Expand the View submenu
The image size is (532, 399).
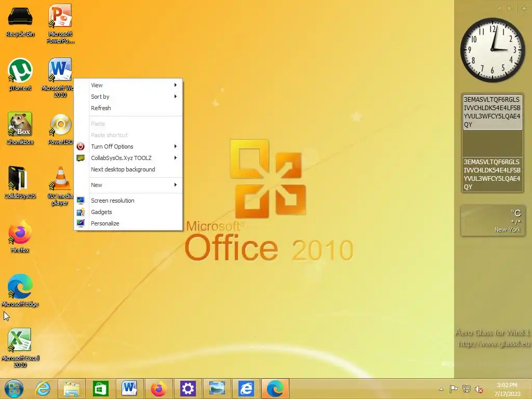pyautogui.click(x=128, y=85)
